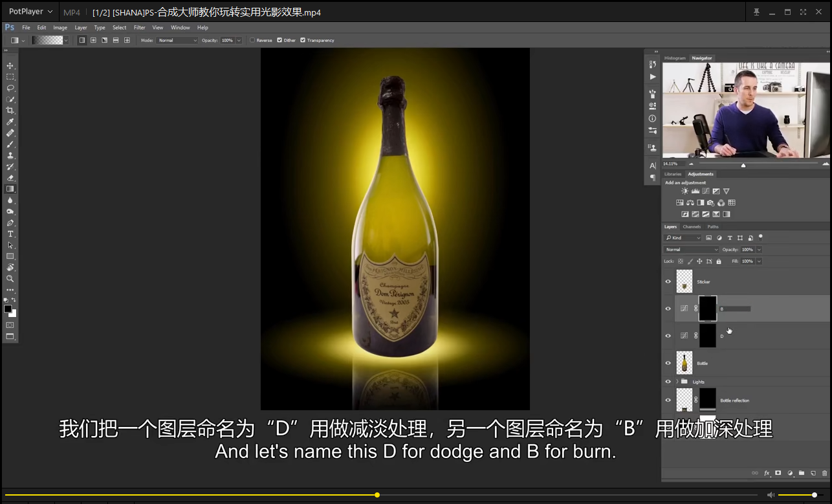Open the layer blend mode dropdown
The width and height of the screenshot is (832, 504).
(692, 250)
